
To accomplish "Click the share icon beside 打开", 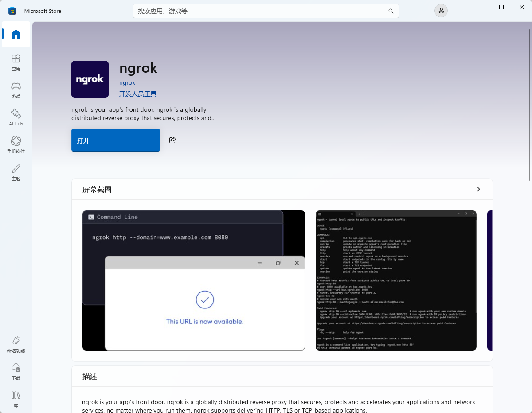I will coord(172,140).
